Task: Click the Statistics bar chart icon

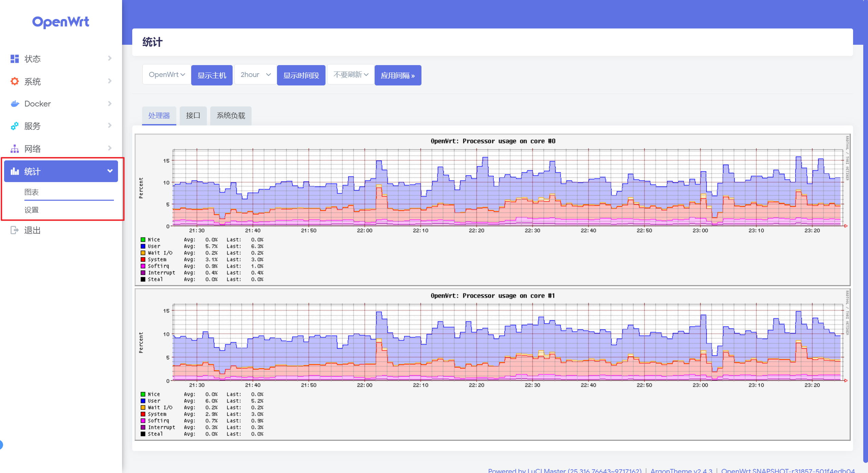Action: (15, 171)
